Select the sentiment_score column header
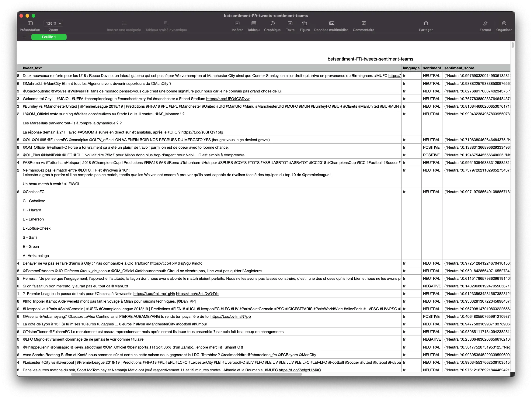 [x=459, y=68]
